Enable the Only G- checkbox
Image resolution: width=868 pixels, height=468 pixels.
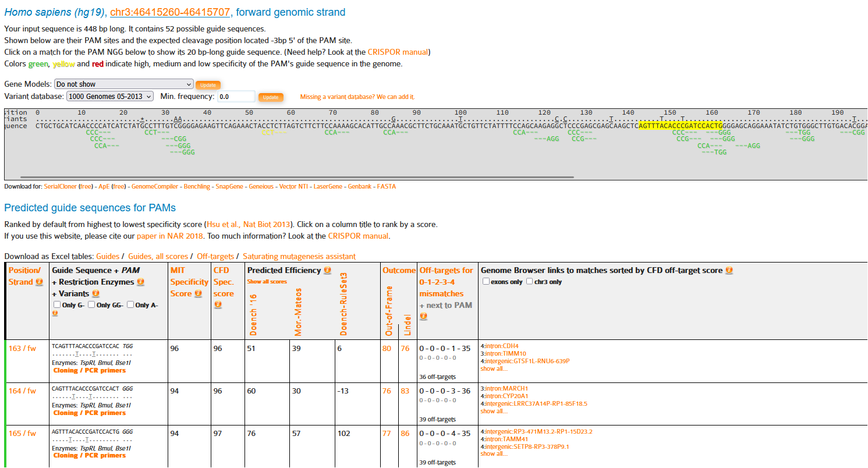pyautogui.click(x=57, y=304)
